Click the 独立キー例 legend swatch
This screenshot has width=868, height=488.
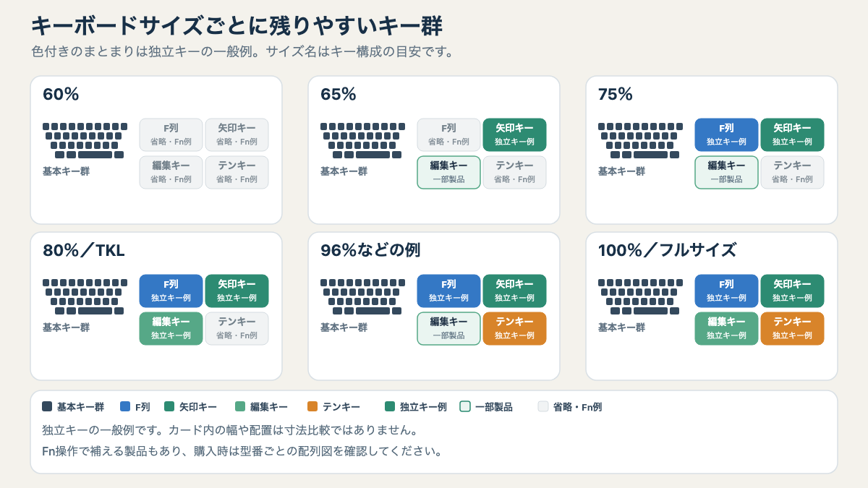[390, 406]
